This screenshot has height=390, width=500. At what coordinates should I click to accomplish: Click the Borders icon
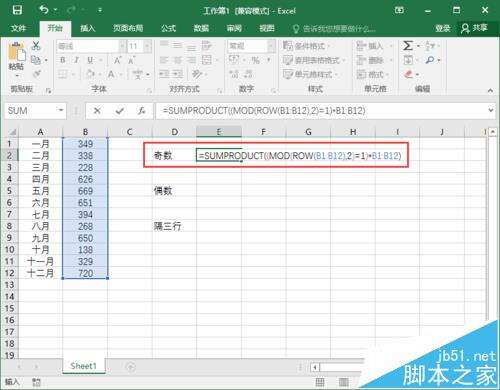pyautogui.click(x=63, y=74)
